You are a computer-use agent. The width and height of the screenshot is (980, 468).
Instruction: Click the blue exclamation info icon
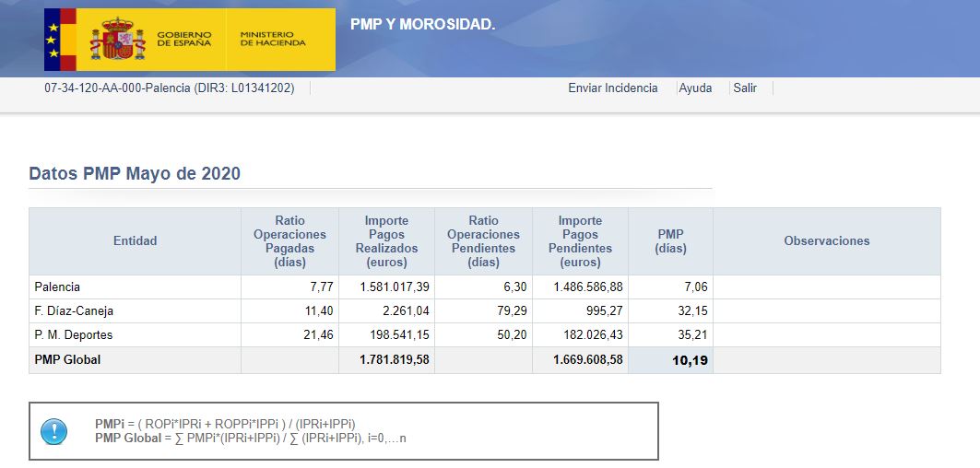(54, 431)
